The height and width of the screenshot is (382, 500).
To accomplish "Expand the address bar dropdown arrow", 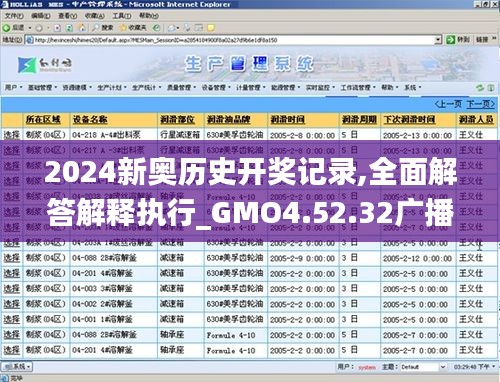I will pos(438,40).
